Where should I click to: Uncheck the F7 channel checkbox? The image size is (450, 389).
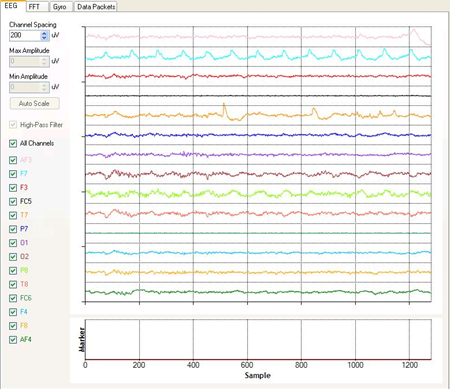(13, 174)
